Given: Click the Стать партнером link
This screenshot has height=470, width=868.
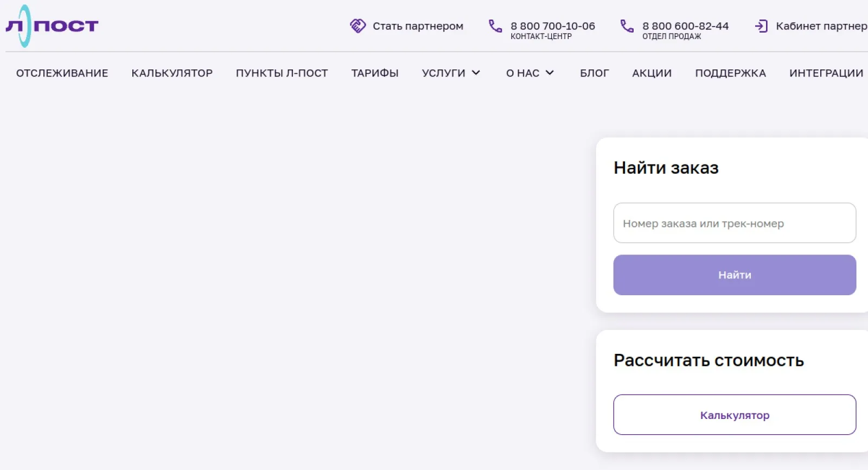Looking at the screenshot, I should click(418, 26).
